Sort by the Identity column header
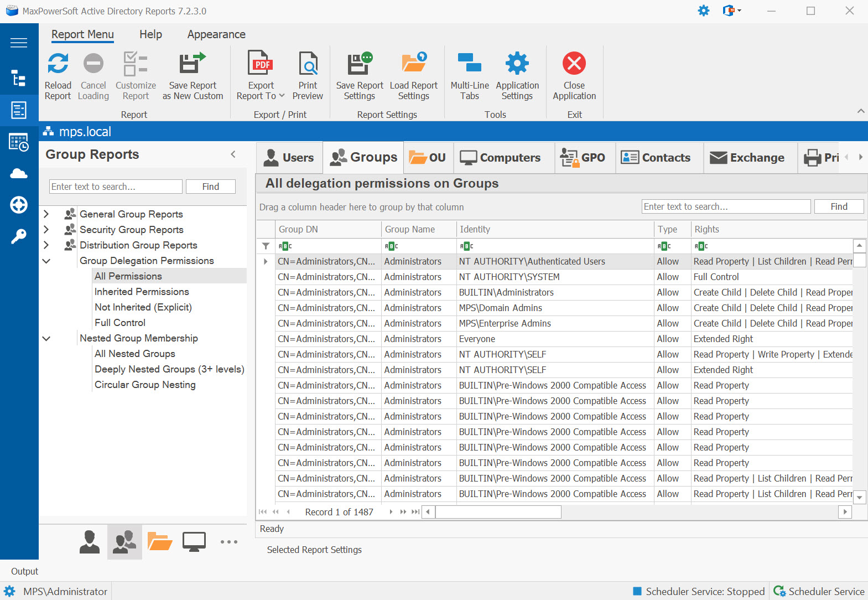The image size is (868, 600). [555, 229]
